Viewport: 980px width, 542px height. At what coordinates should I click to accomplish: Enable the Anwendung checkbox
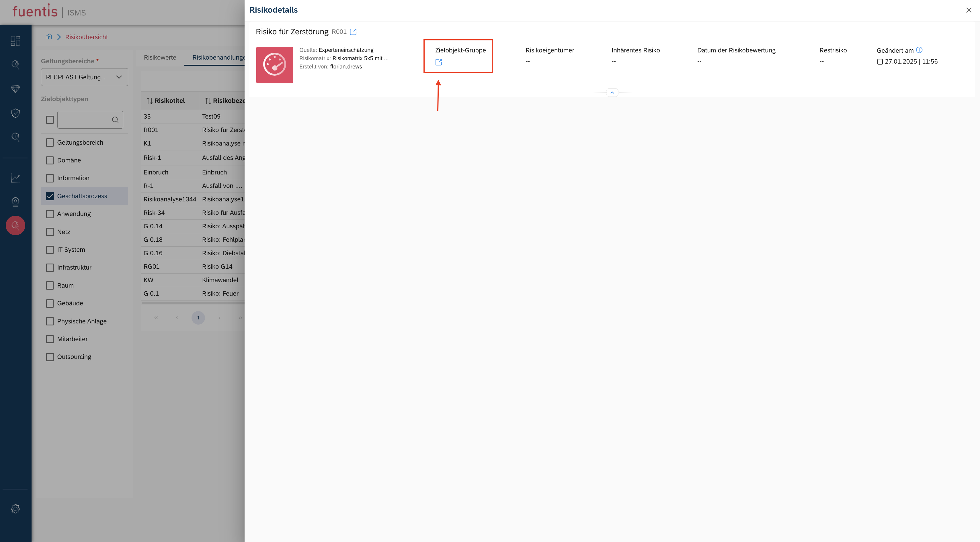(50, 214)
